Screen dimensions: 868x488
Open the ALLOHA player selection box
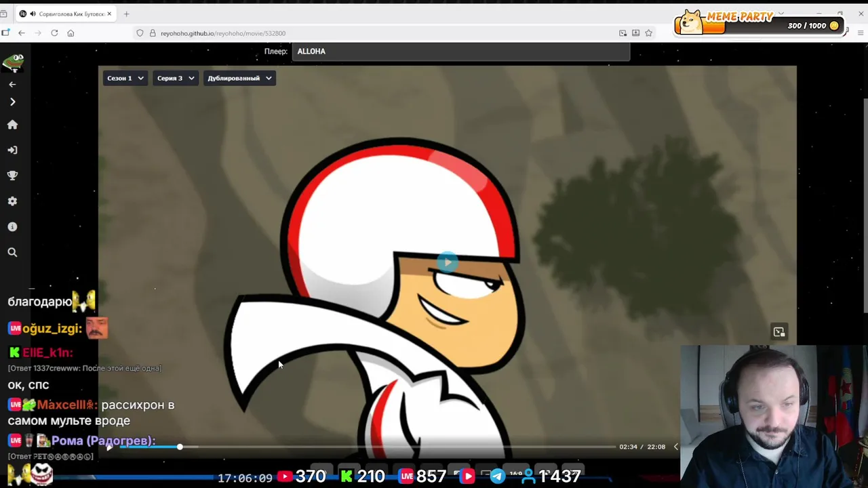point(460,52)
